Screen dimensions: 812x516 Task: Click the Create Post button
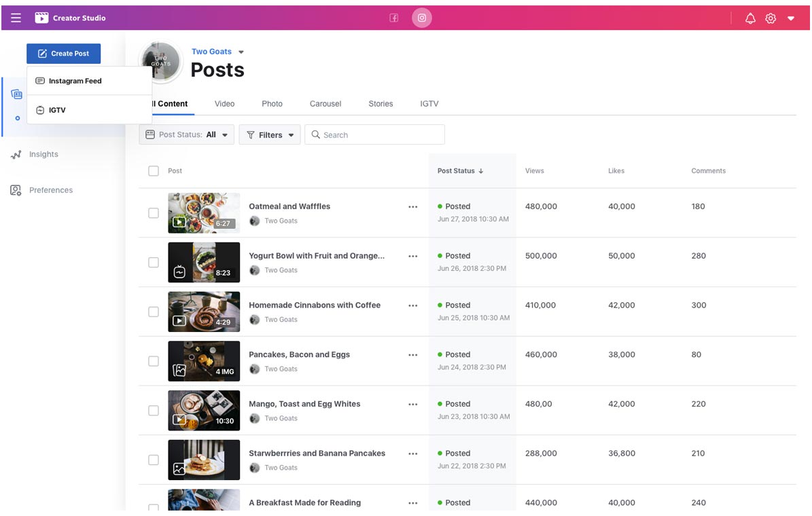coord(64,54)
